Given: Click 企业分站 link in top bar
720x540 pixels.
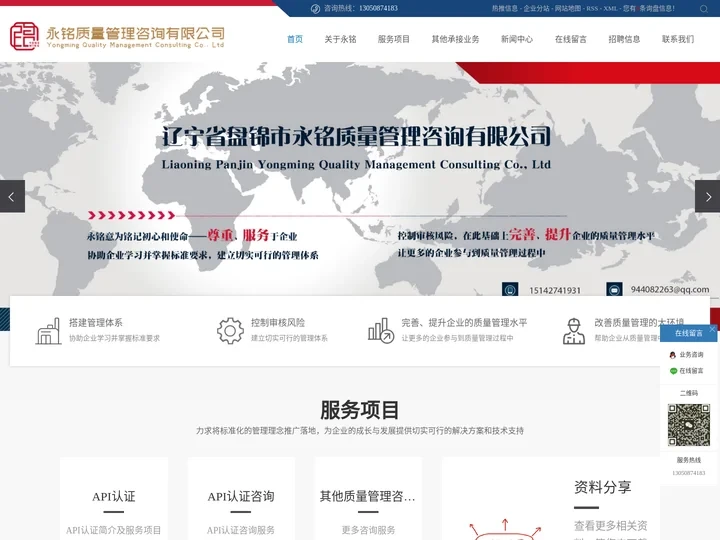Looking at the screenshot, I should pos(536,8).
